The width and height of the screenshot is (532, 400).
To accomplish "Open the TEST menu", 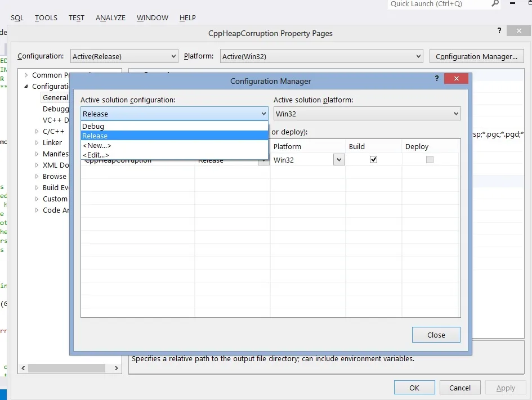I will click(77, 17).
